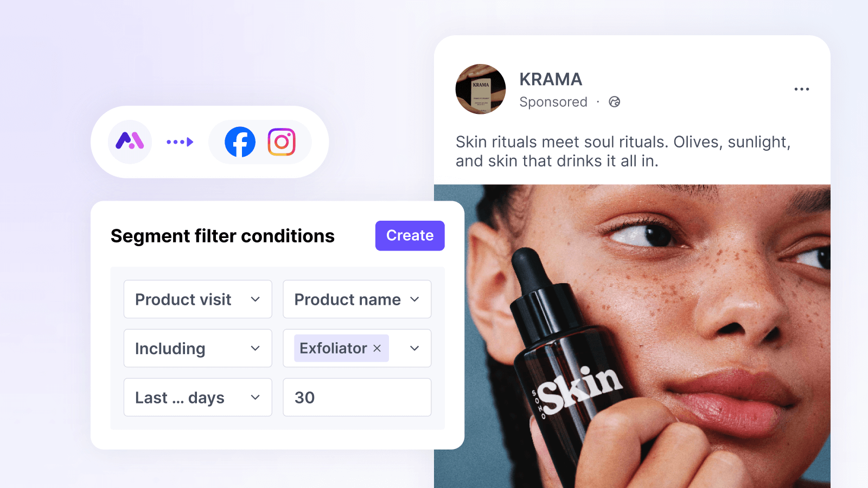Click the Facebook logo icon
This screenshot has height=488, width=868.
pos(240,142)
